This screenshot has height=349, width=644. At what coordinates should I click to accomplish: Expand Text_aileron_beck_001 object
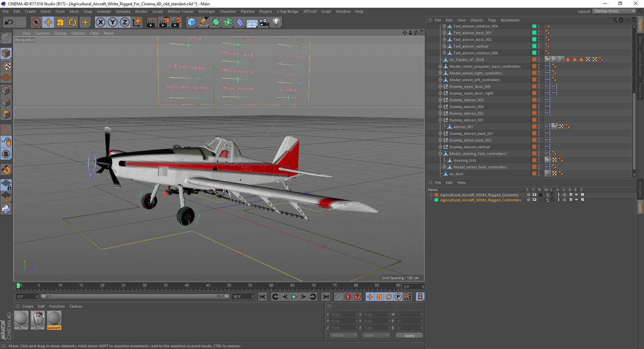(x=444, y=33)
